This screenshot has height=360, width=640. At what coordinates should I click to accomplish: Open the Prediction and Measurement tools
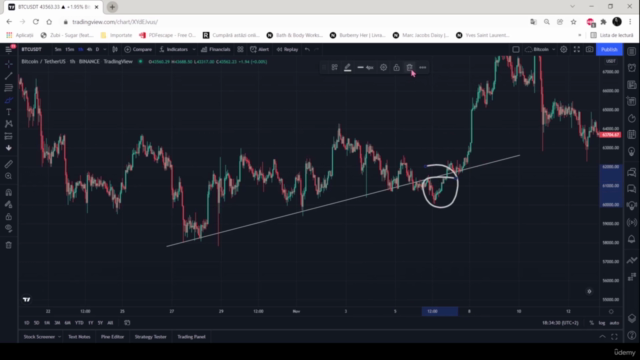pos(9,136)
